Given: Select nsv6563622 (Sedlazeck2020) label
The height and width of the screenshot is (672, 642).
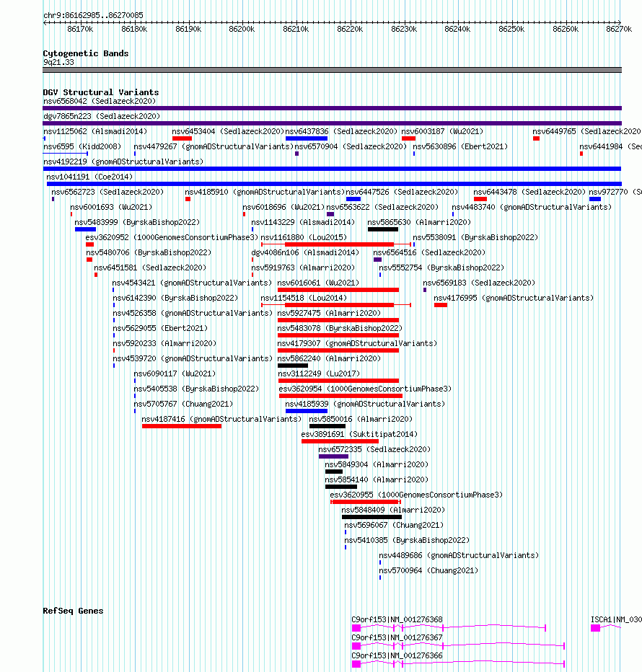Looking at the screenshot, I should click(382, 208).
